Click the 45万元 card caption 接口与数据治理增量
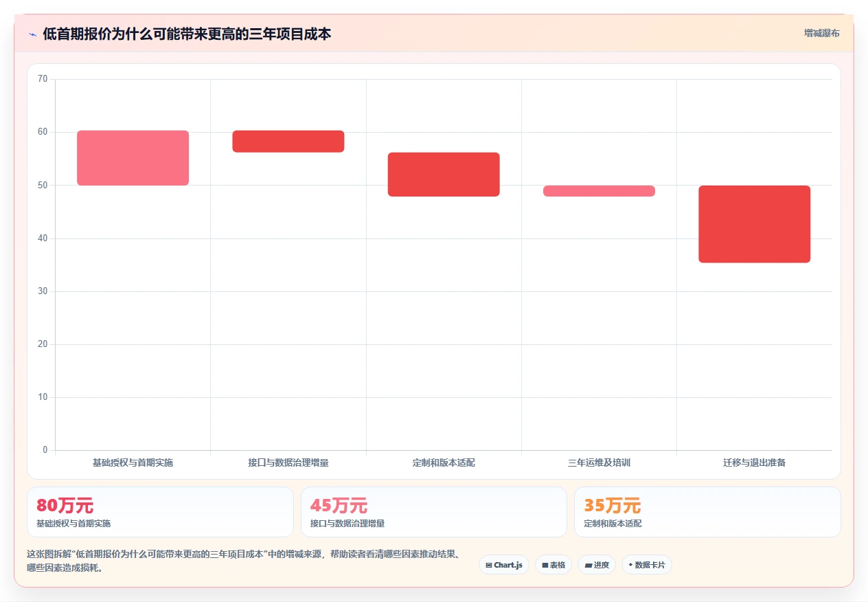Image resolution: width=868 pixels, height=602 pixels. pos(347,524)
